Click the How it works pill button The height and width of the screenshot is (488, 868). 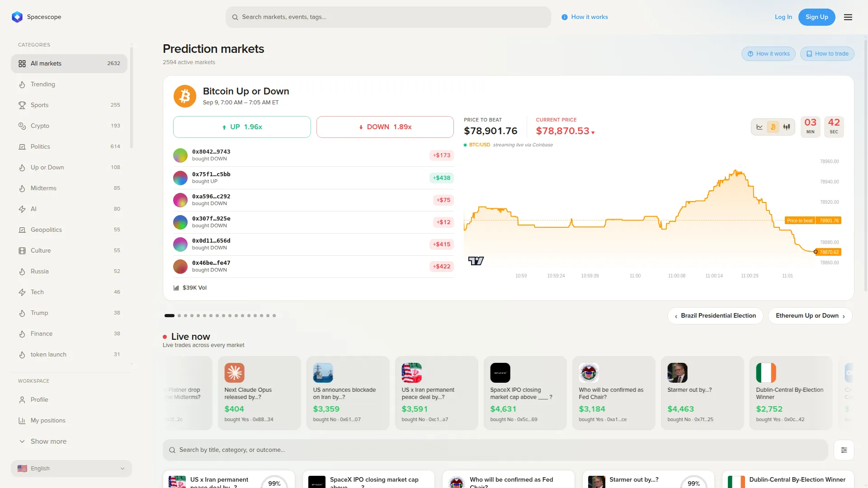point(769,54)
